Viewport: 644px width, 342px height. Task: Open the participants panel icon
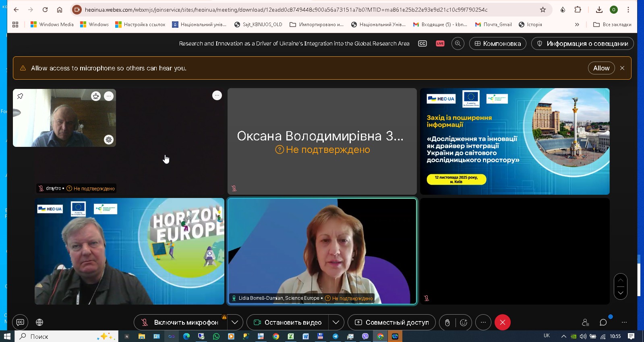(x=585, y=322)
